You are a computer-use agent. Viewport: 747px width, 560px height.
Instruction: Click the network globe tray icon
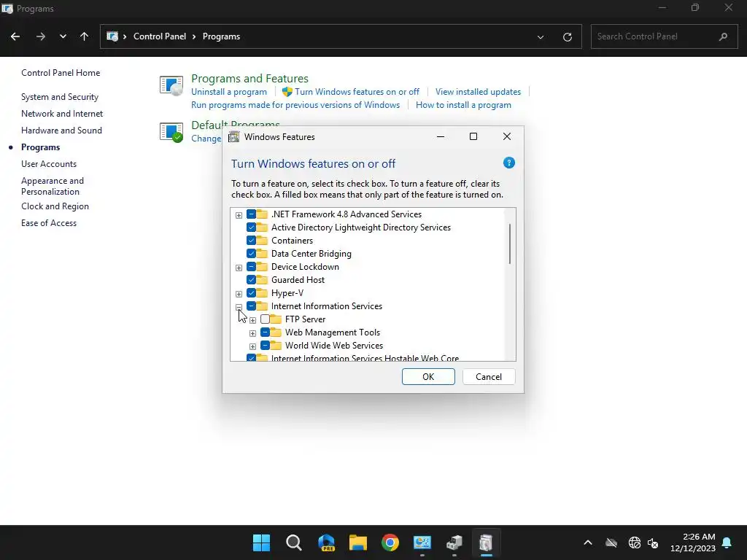click(634, 542)
